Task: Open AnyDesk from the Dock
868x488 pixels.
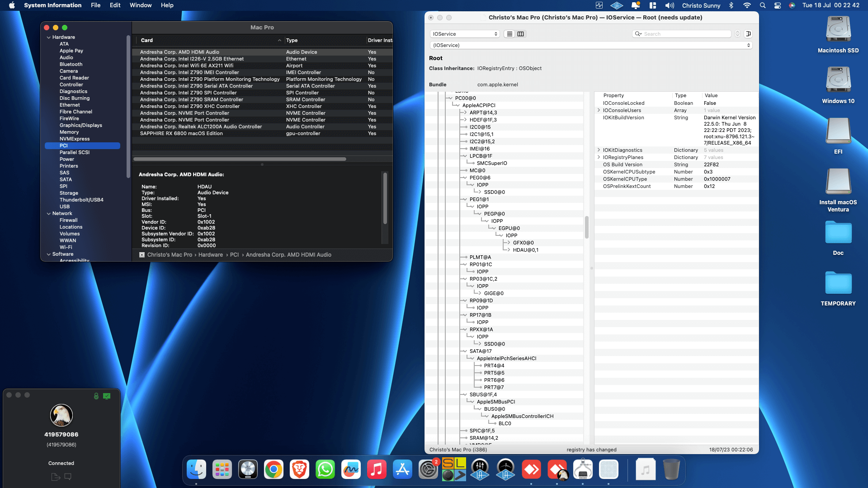Action: pos(531,470)
